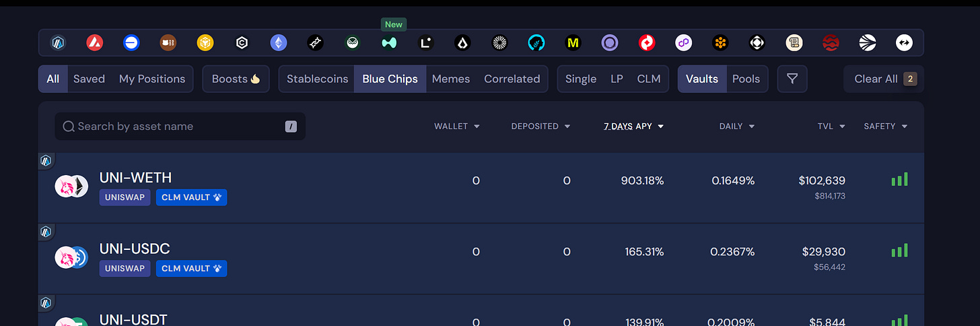
Task: Click safety score bars for UNI-USDC
Action: pyautogui.click(x=899, y=251)
